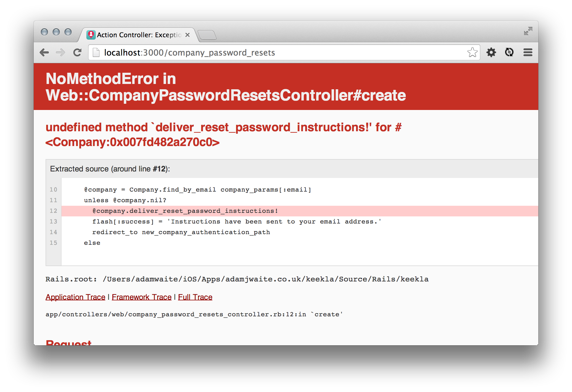The height and width of the screenshot is (392, 572).
Task: Open the gear extension icon
Action: (491, 53)
